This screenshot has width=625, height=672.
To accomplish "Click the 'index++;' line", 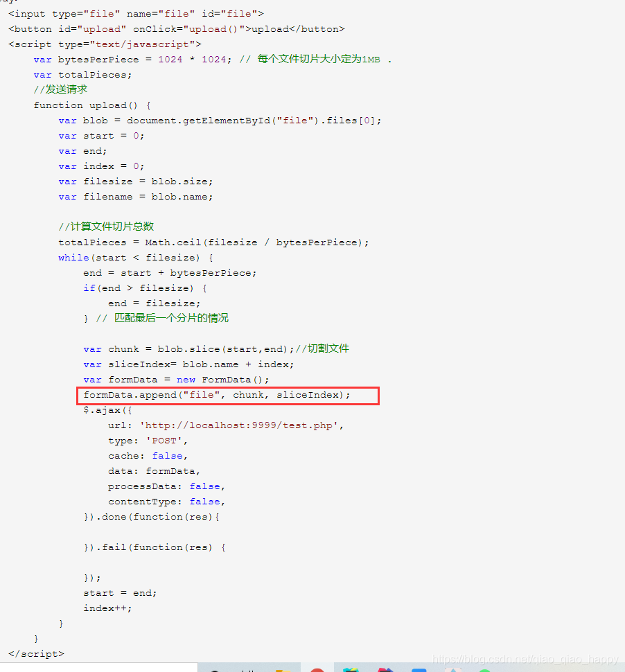I will (107, 608).
